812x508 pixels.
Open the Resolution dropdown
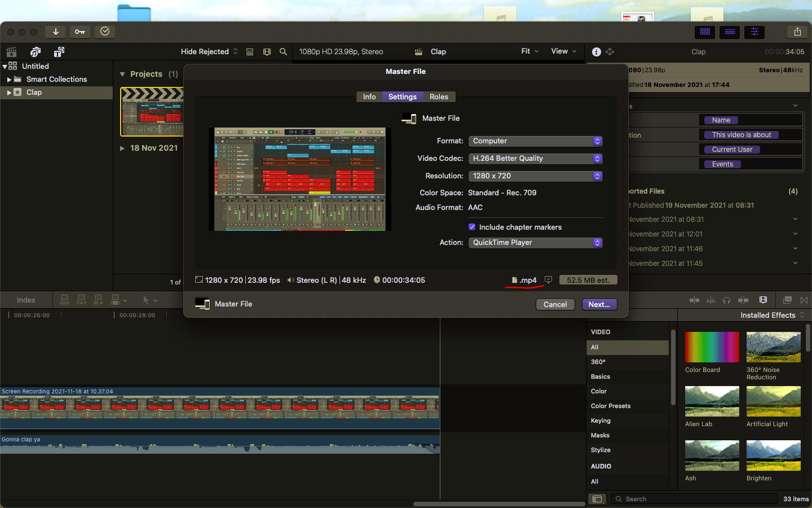(x=535, y=176)
